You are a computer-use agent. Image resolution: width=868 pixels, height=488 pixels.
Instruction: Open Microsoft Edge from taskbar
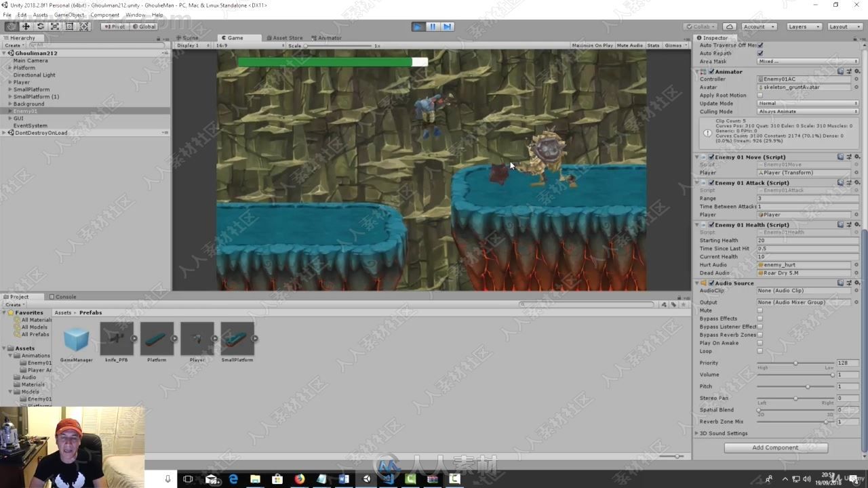click(x=233, y=479)
